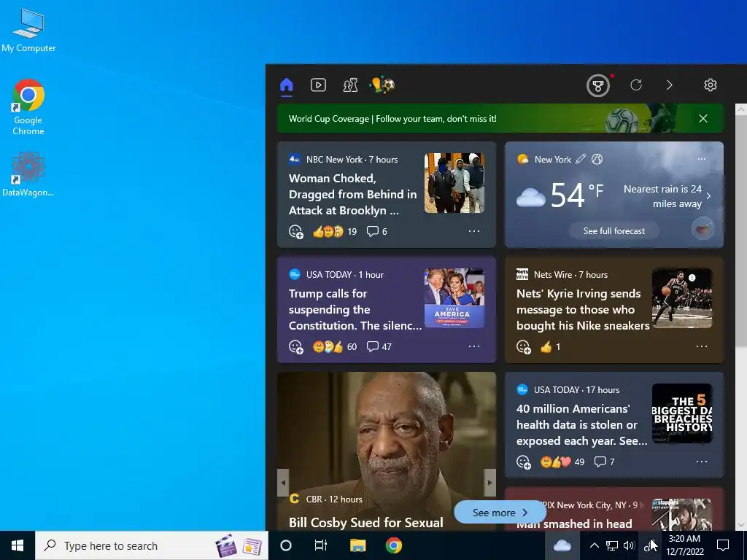
Task: Open Trump calls for suspending Constitution article
Action: [x=355, y=309]
